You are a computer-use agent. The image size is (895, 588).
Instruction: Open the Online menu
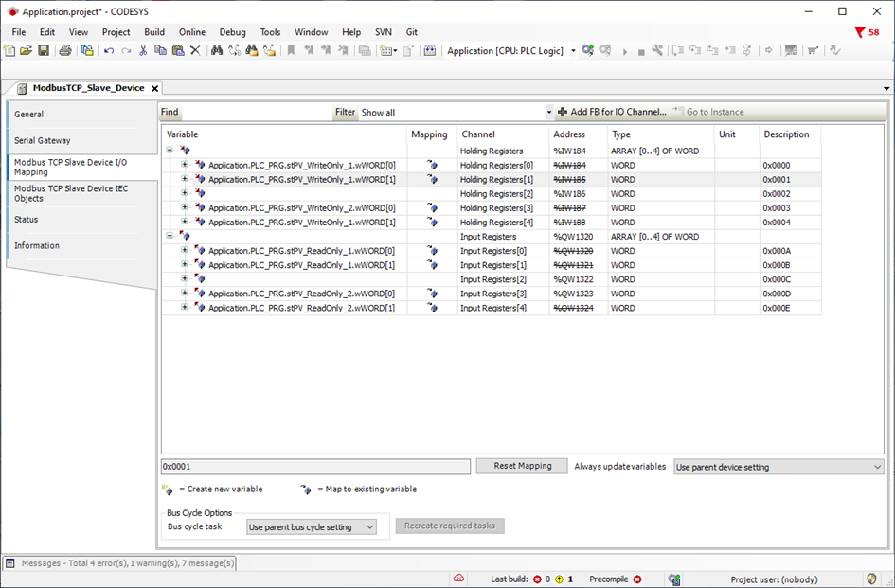[x=191, y=32]
